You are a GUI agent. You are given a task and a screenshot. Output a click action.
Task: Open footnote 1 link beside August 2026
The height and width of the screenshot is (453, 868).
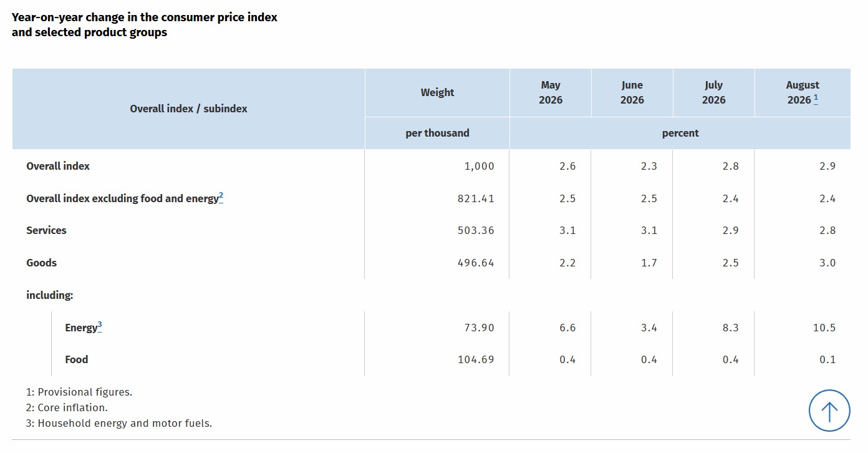click(816, 99)
